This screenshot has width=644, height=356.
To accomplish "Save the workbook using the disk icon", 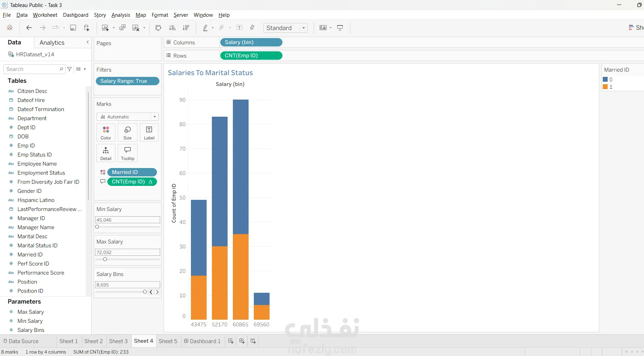I will 73,28.
